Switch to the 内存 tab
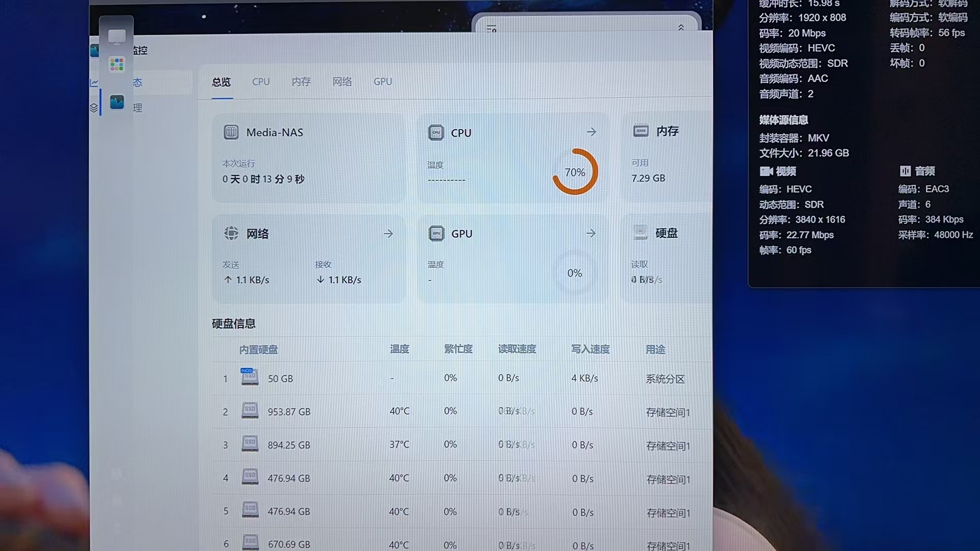Viewport: 980px width, 551px height. 301,82
